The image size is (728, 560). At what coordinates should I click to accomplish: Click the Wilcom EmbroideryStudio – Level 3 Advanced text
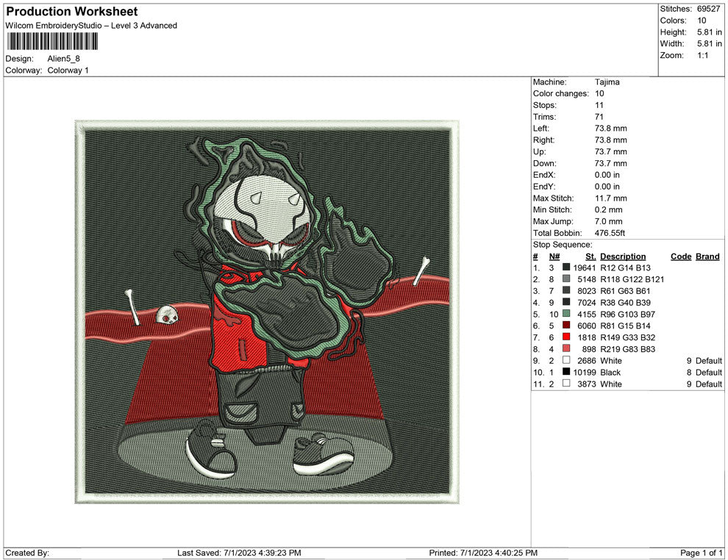(91, 26)
